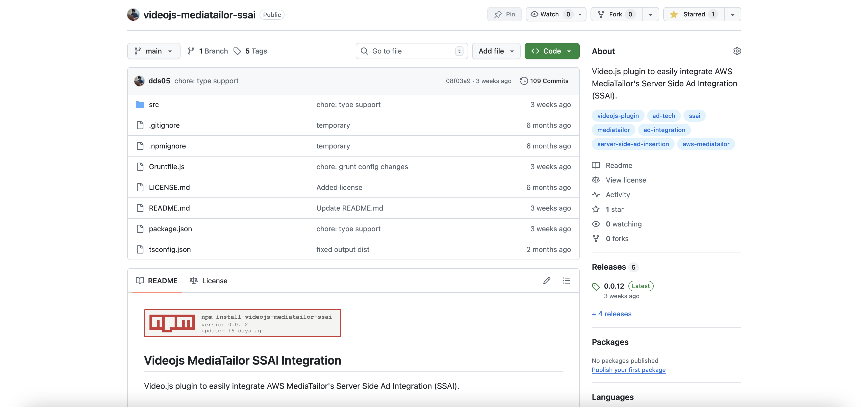Select the README tab
Image resolution: width=868 pixels, height=407 pixels.
click(x=157, y=281)
